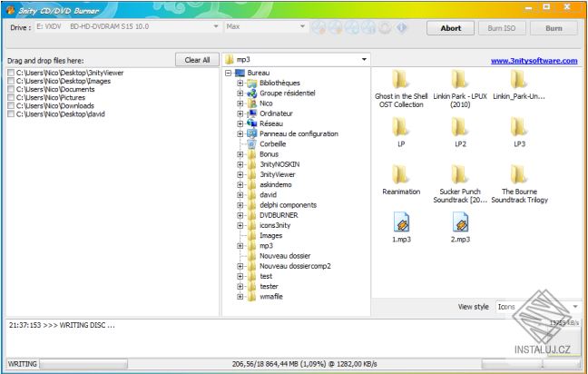Click the WRITING DISC log line

pyautogui.click(x=62, y=325)
